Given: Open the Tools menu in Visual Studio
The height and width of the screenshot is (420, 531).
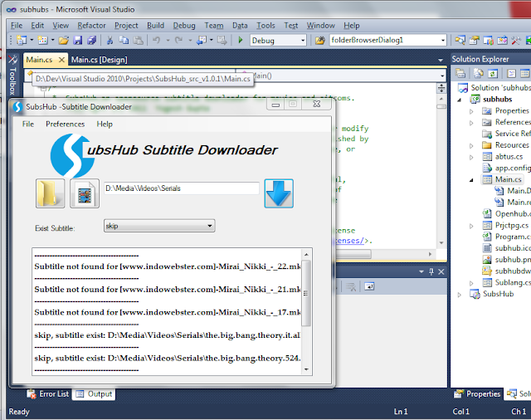Looking at the screenshot, I should click(265, 26).
